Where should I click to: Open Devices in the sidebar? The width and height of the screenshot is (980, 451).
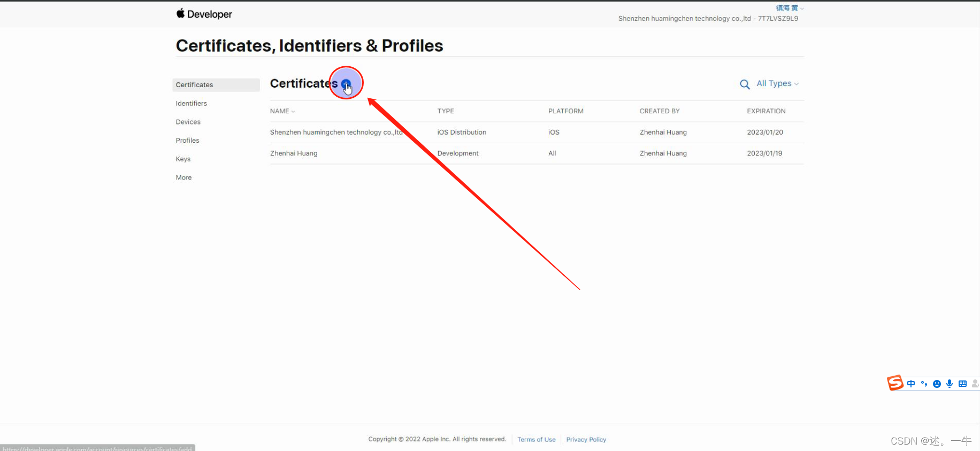point(188,122)
